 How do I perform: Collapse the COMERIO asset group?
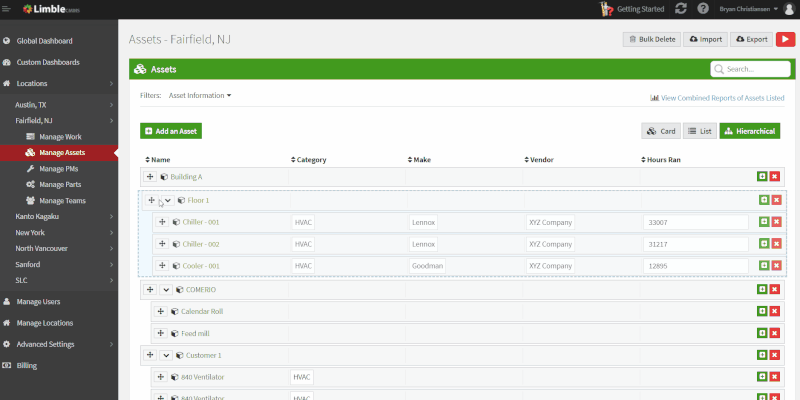pyautogui.click(x=166, y=290)
